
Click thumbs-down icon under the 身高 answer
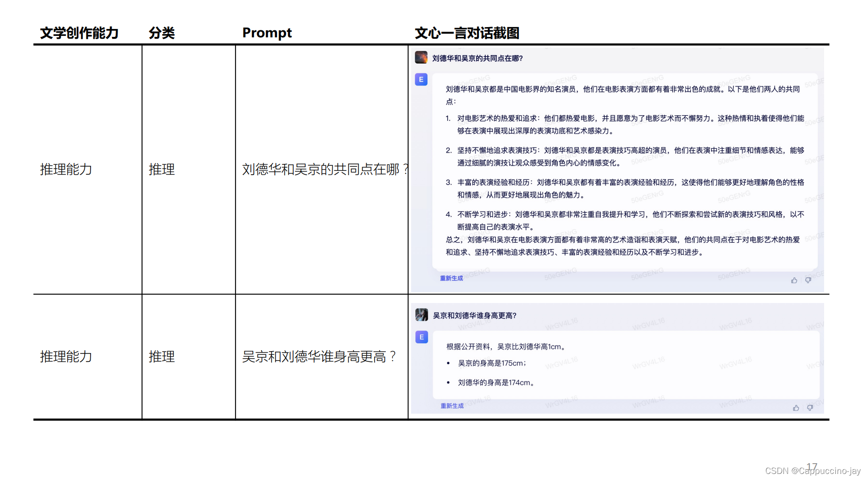[x=810, y=408]
